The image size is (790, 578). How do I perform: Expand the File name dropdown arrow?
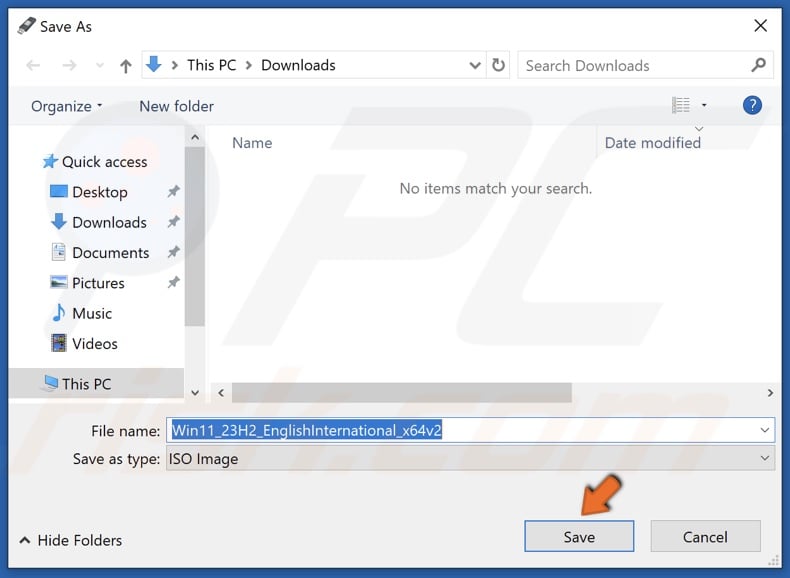tap(764, 430)
